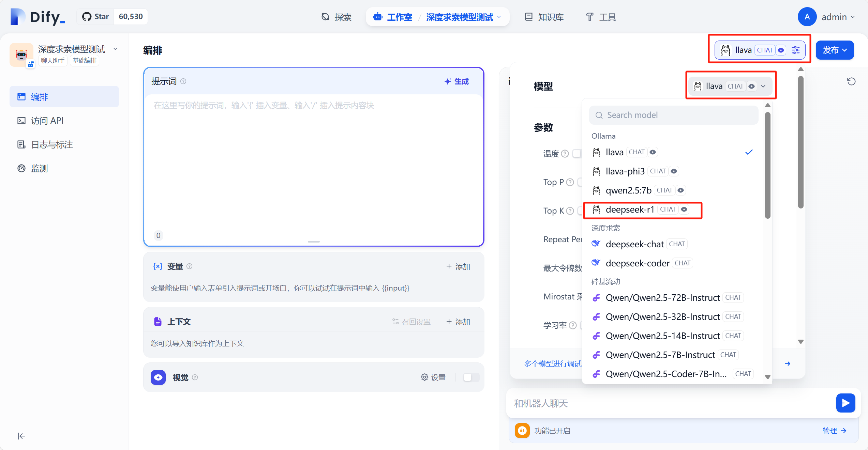Click the blue send message arrow button
The height and width of the screenshot is (450, 868).
point(845,403)
